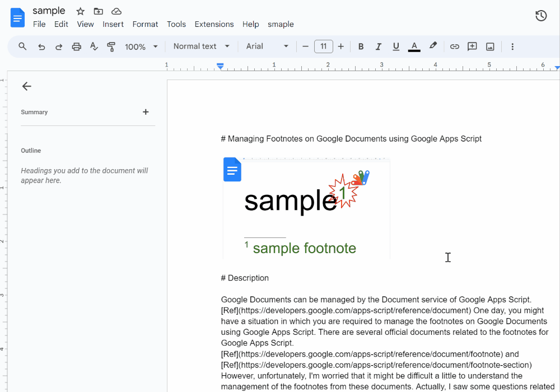The width and height of the screenshot is (560, 392).
Task: Open the Insert menu
Action: coord(113,24)
